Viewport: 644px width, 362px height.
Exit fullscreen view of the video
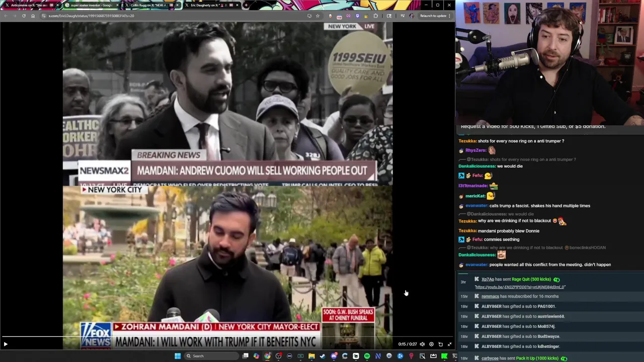pyautogui.click(x=449, y=344)
